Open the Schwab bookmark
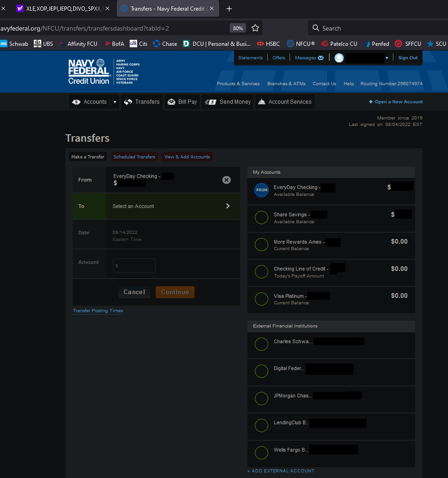Screen dimensions: 448x478 pyautogui.click(x=14, y=44)
